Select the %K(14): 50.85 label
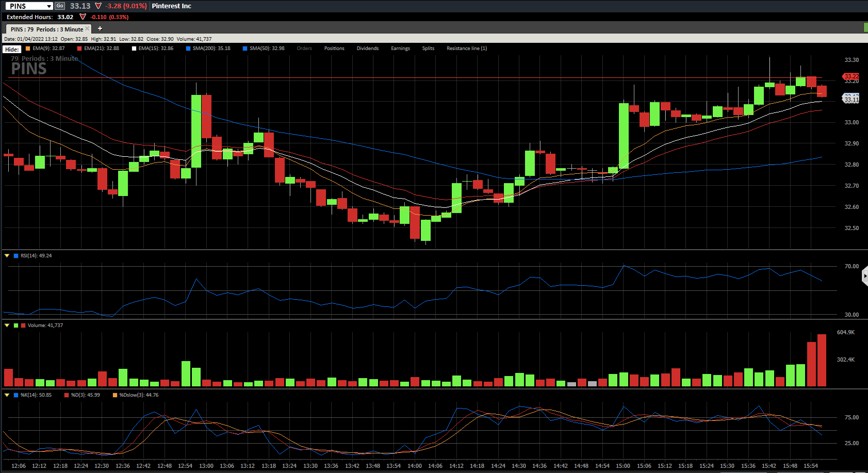Image resolution: width=868 pixels, height=473 pixels. (36, 395)
